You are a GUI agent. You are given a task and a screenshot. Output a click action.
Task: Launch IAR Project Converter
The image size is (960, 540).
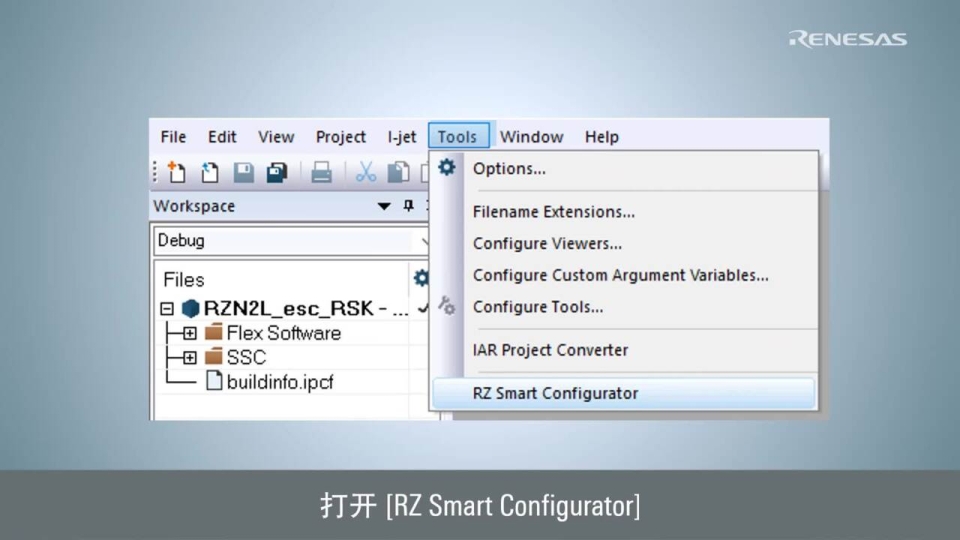point(550,350)
